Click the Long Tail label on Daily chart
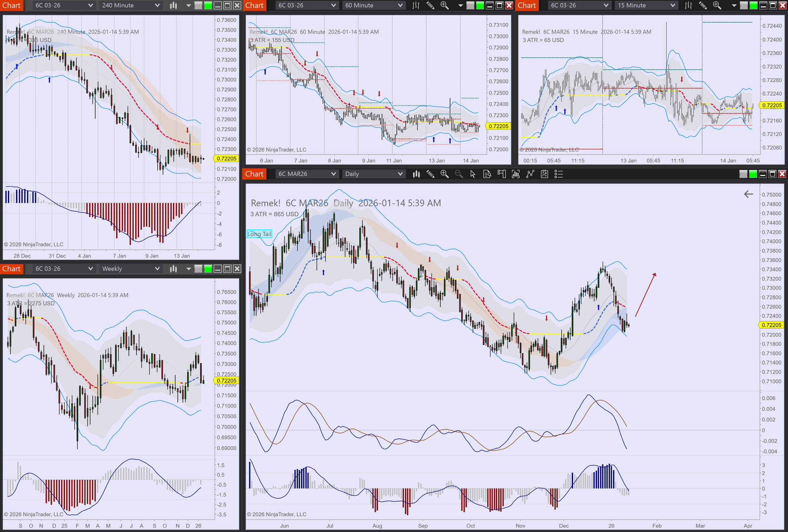The width and height of the screenshot is (788, 532). coord(259,234)
